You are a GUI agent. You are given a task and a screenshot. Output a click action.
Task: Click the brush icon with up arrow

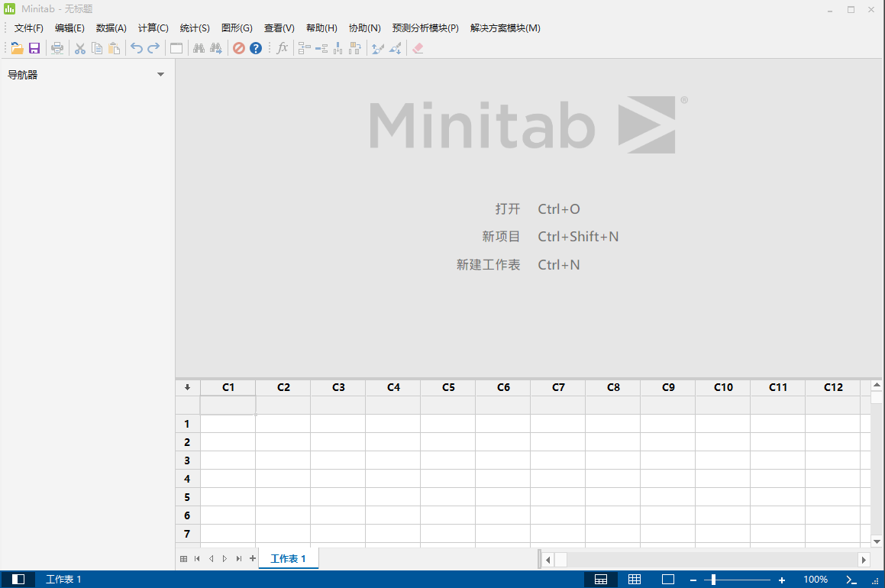coord(377,49)
